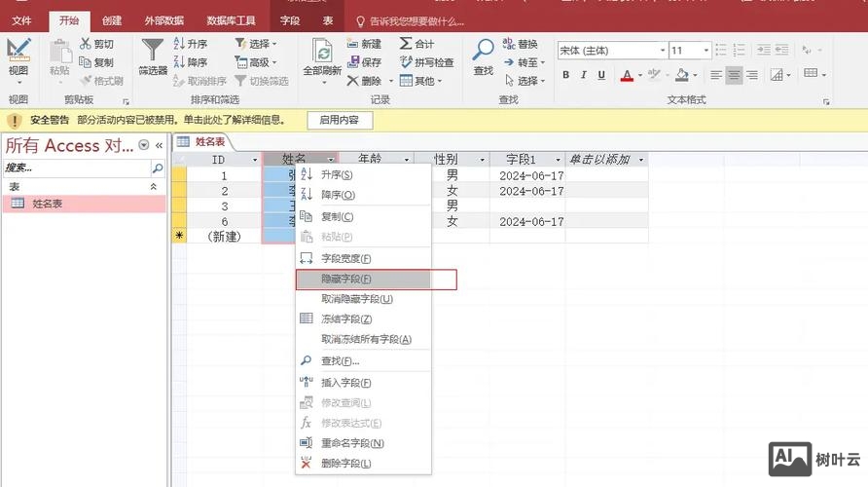This screenshot has width=868, height=487.
Task: Click the 复制 (Copy) ribbon button
Action: [x=96, y=62]
